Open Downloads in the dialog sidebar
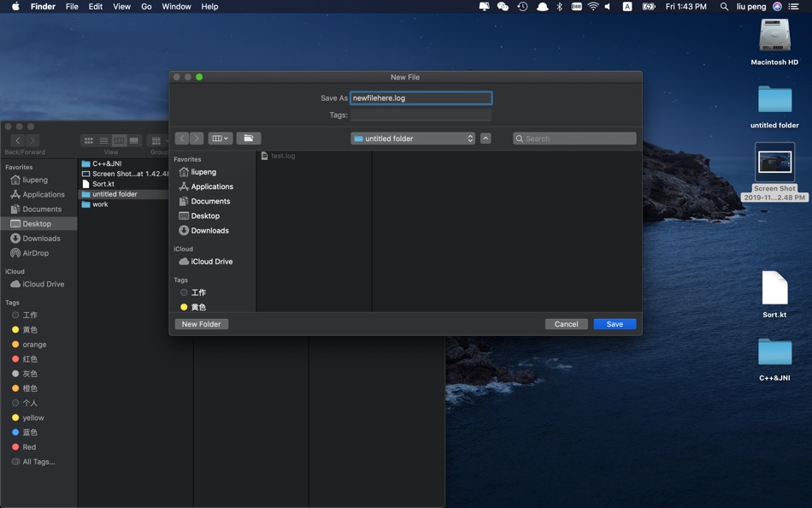 209,231
